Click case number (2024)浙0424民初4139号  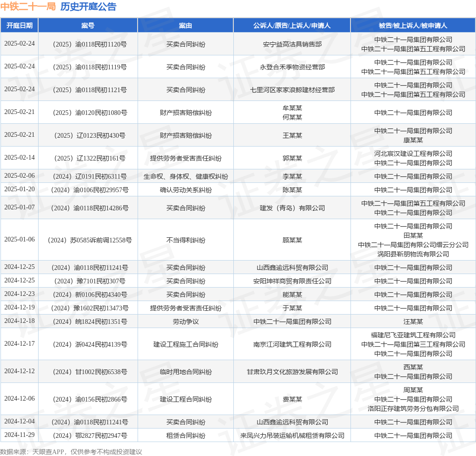pyautogui.click(x=90, y=344)
